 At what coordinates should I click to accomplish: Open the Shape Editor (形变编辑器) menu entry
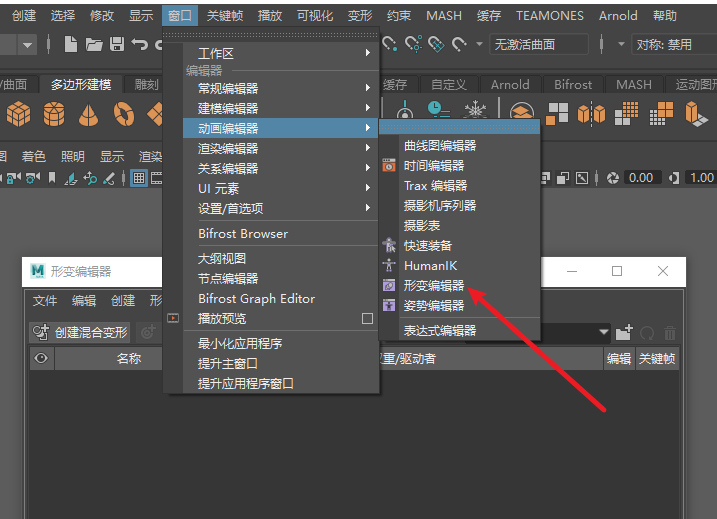tap(434, 286)
